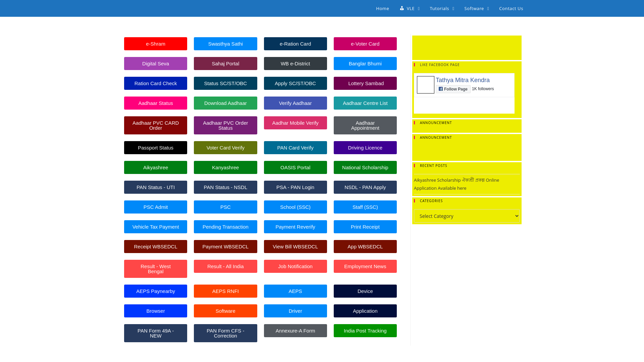Check Status SC/ST/OBC
The image size is (644, 362).
225,83
